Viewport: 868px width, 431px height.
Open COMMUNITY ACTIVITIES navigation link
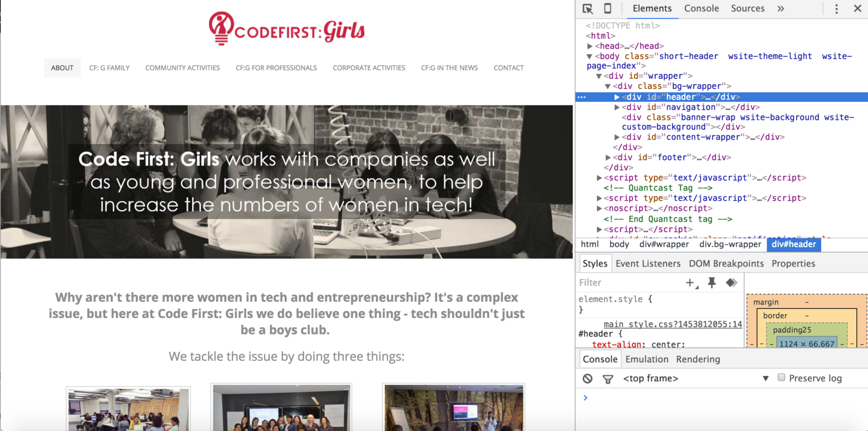tap(182, 68)
